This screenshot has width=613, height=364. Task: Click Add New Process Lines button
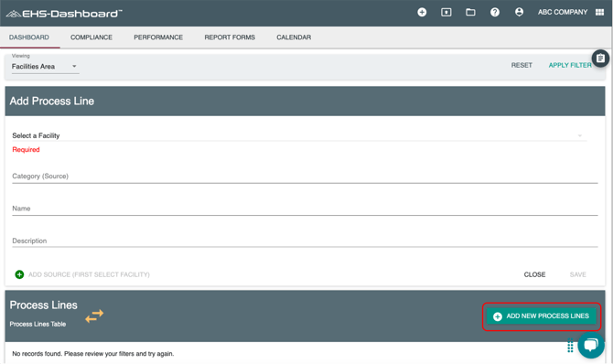coord(542,316)
